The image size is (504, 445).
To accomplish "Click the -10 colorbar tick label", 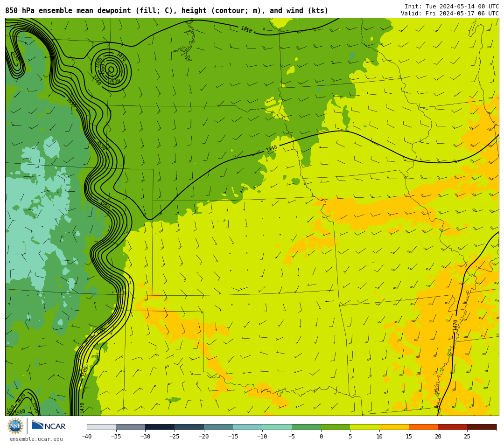I will pyautogui.click(x=262, y=436).
